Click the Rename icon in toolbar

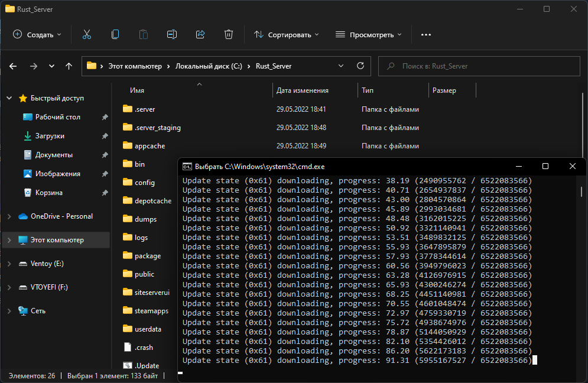click(x=172, y=35)
